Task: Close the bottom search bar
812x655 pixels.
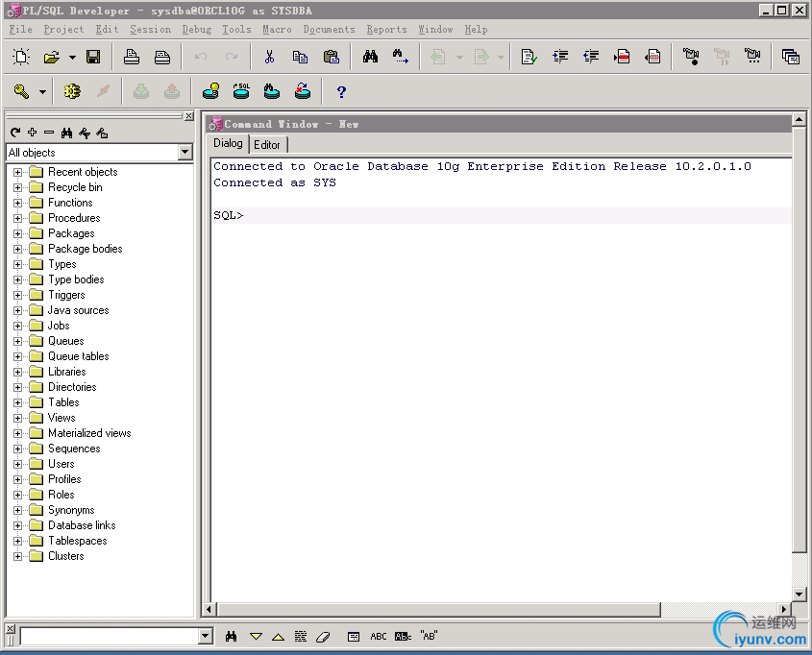Action: (10, 629)
